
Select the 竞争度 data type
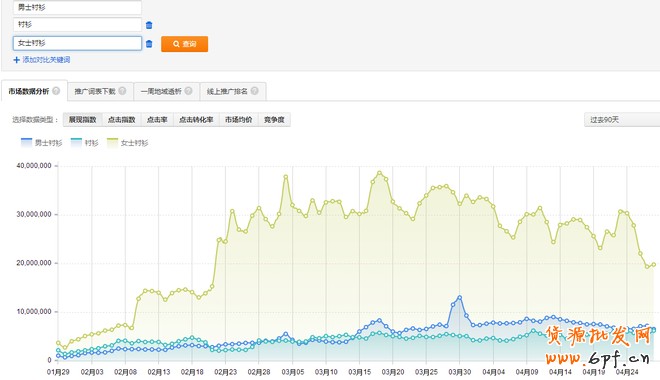coord(274,120)
